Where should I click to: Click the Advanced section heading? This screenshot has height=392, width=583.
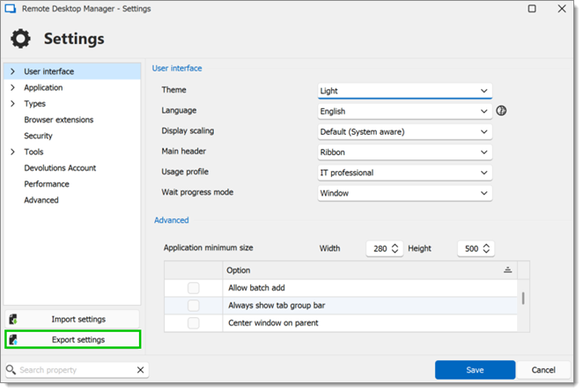(172, 220)
